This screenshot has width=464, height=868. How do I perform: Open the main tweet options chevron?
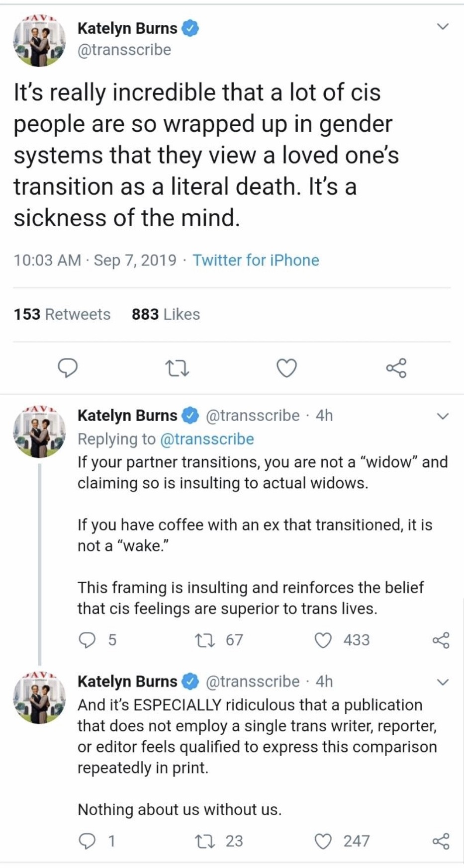[x=443, y=27]
